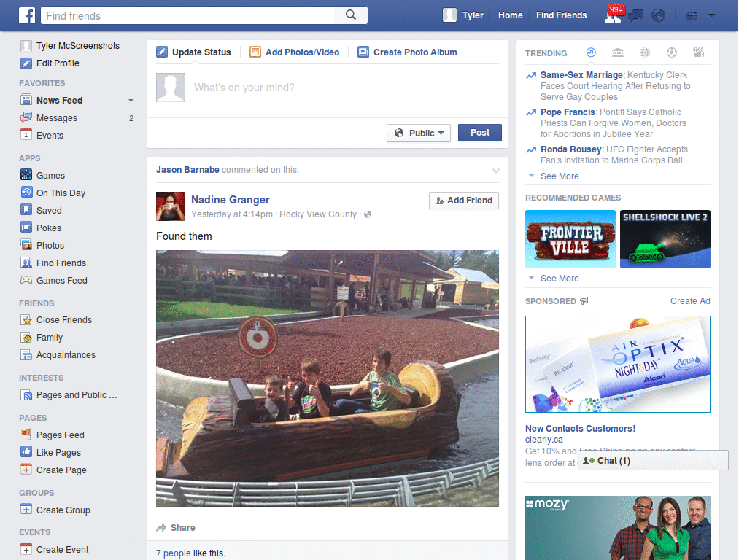Click the Pokes icon in sidebar
The width and height of the screenshot is (747, 560).
click(x=26, y=227)
